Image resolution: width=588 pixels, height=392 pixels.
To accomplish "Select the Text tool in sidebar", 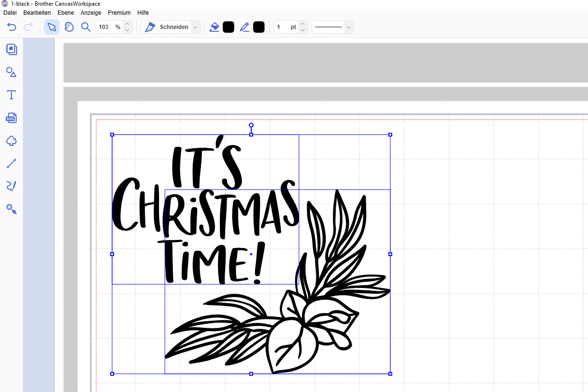I will click(11, 95).
